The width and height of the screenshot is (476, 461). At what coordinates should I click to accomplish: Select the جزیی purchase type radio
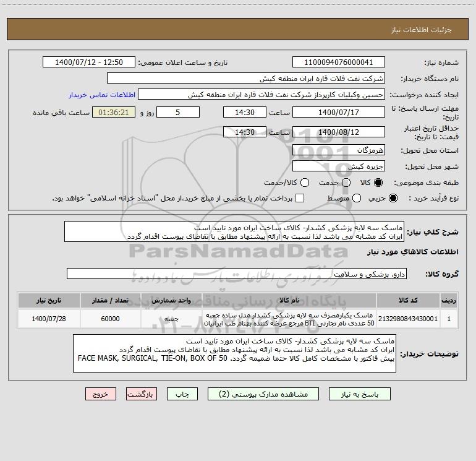point(393,198)
